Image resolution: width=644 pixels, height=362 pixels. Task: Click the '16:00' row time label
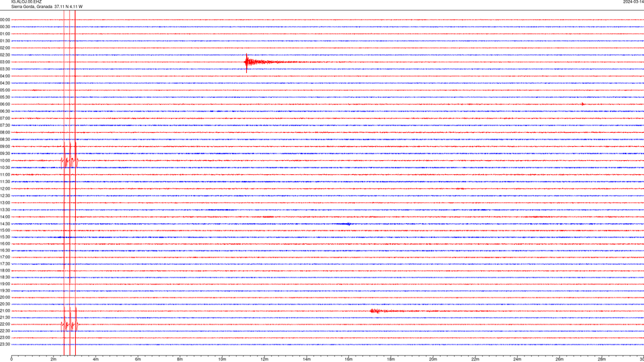tap(5, 244)
